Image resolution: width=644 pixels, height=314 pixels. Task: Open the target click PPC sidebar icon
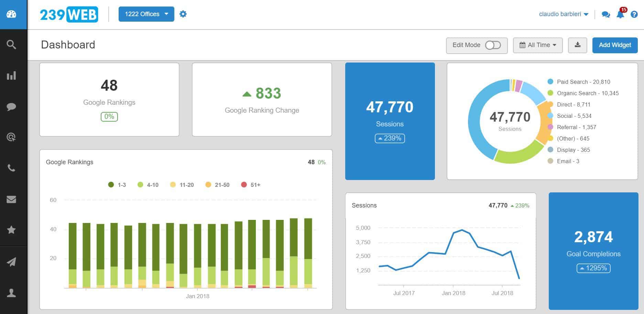(11, 137)
